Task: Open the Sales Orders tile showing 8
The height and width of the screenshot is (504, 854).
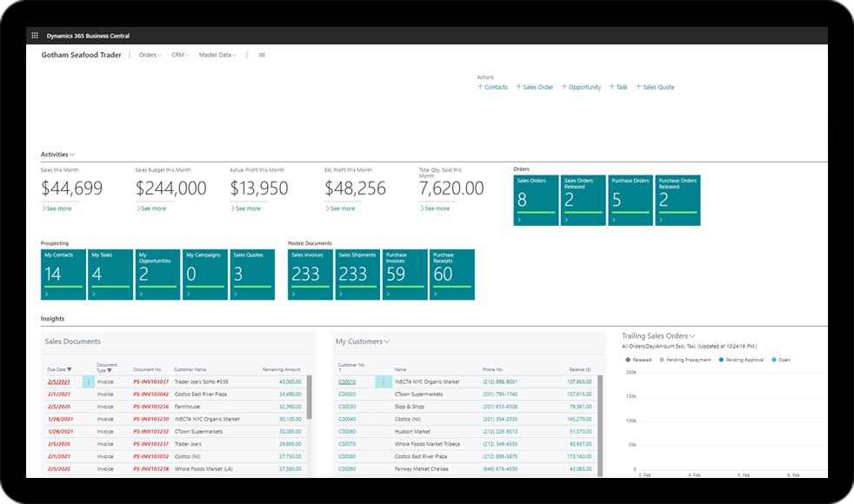Action: click(536, 200)
